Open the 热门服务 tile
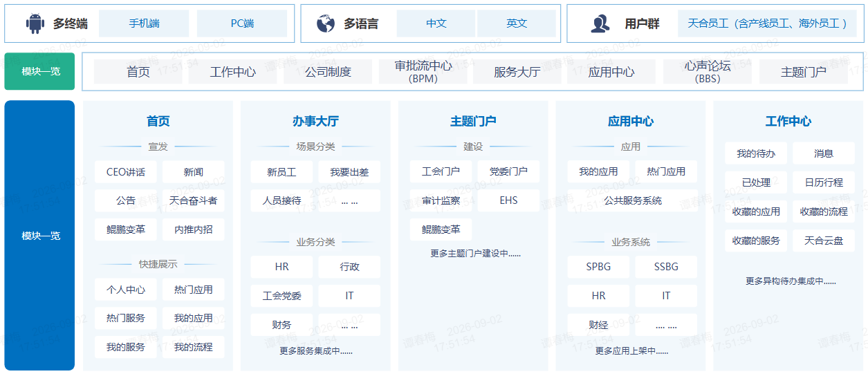Screen dimensions: 868x376 point(126,318)
